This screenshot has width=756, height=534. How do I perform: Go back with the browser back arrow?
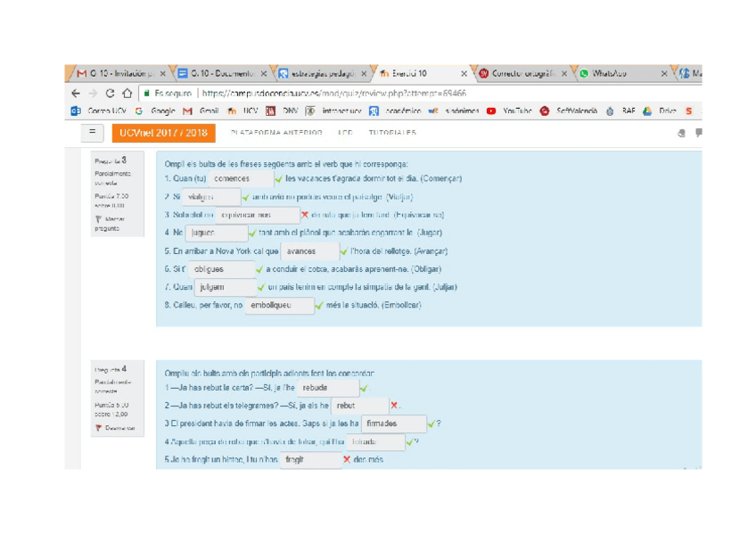76,93
